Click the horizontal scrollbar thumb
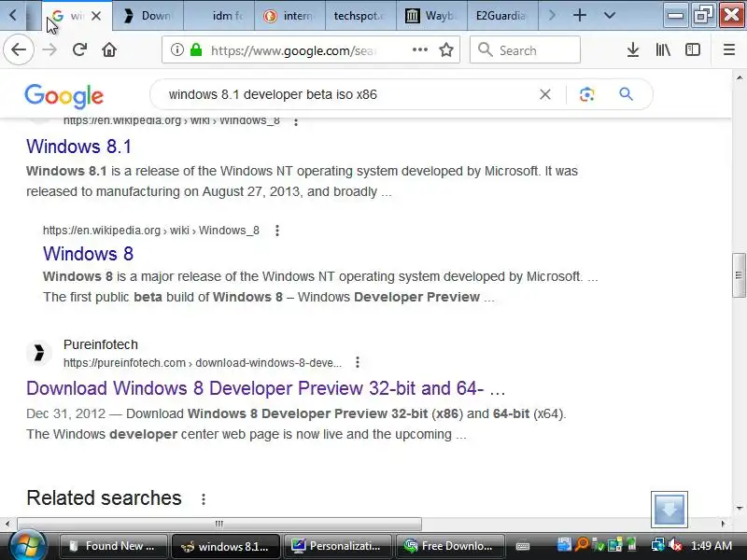 point(219,524)
